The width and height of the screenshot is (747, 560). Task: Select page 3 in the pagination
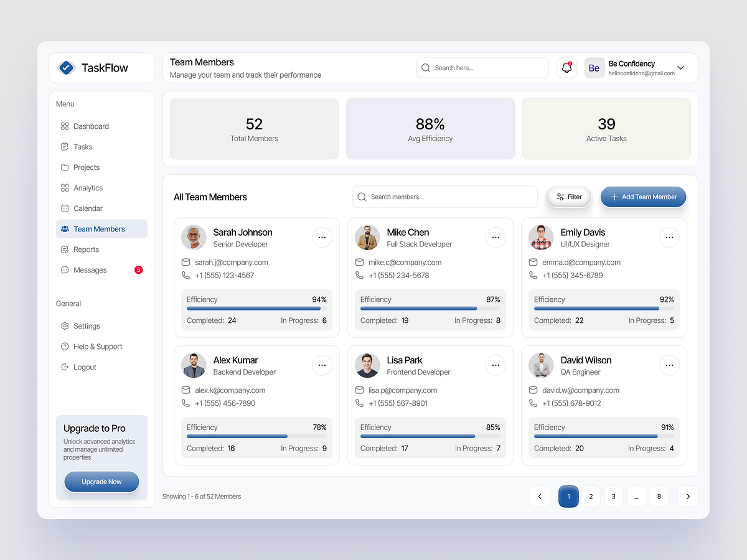click(x=613, y=496)
